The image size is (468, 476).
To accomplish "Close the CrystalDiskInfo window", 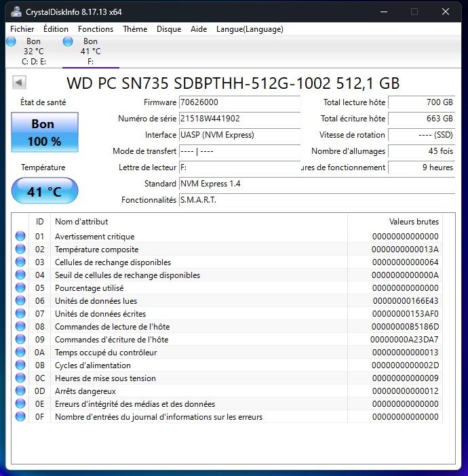I will click(x=445, y=12).
